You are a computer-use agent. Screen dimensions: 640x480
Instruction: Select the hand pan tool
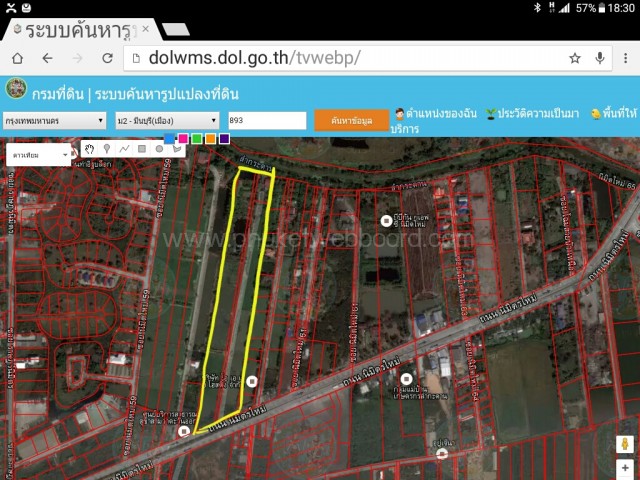click(x=89, y=149)
